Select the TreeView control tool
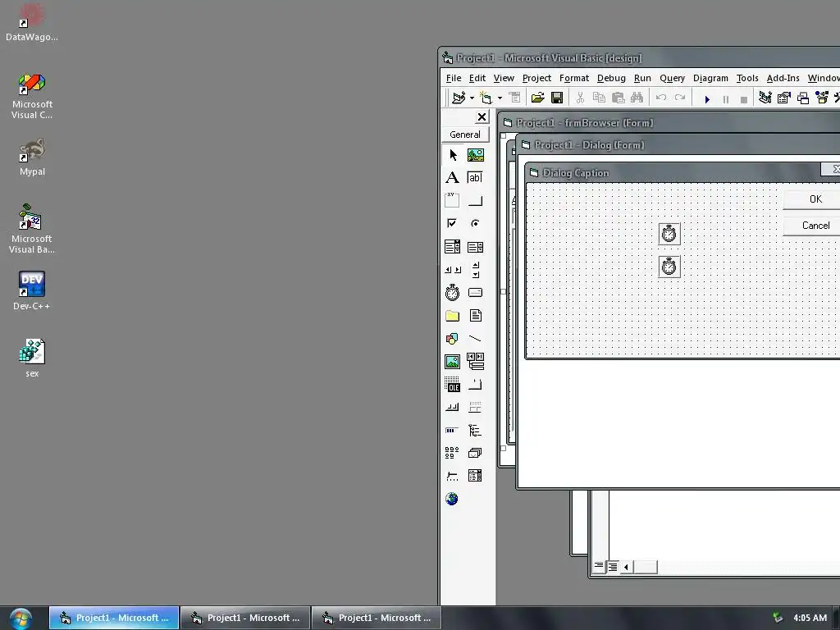The image size is (840, 630). 475,430
